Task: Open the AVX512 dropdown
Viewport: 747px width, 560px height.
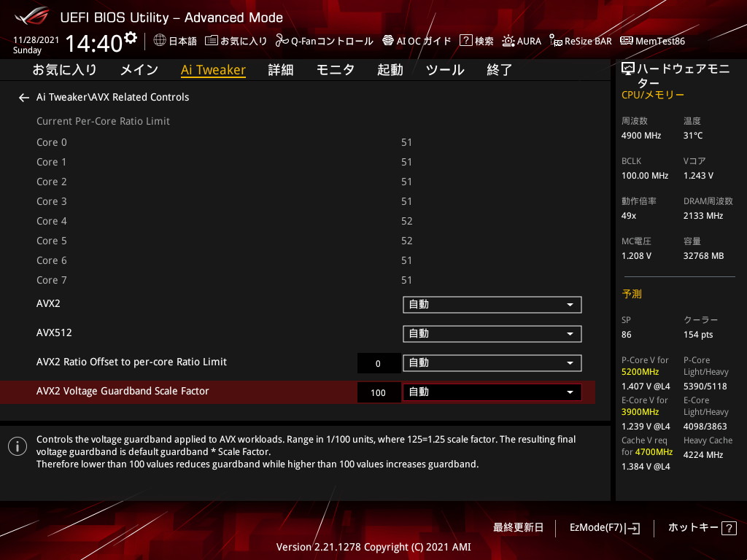Action: click(492, 334)
